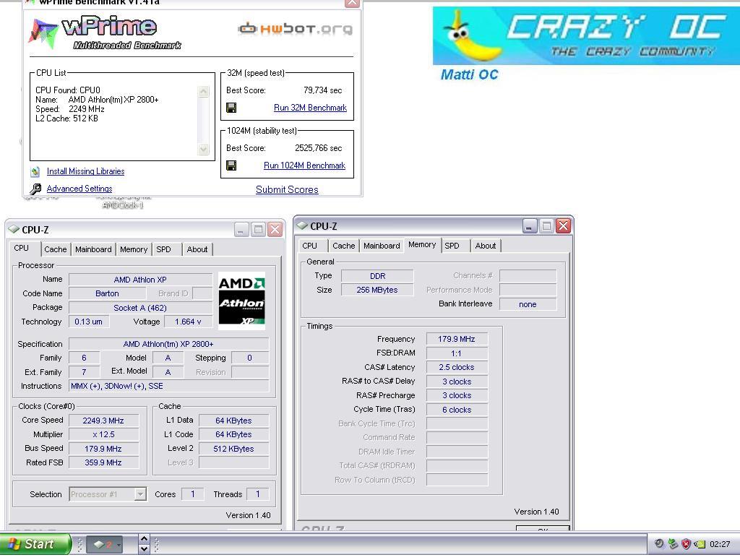
Task: Close the wPrime Benchmark window
Action: coord(352,3)
